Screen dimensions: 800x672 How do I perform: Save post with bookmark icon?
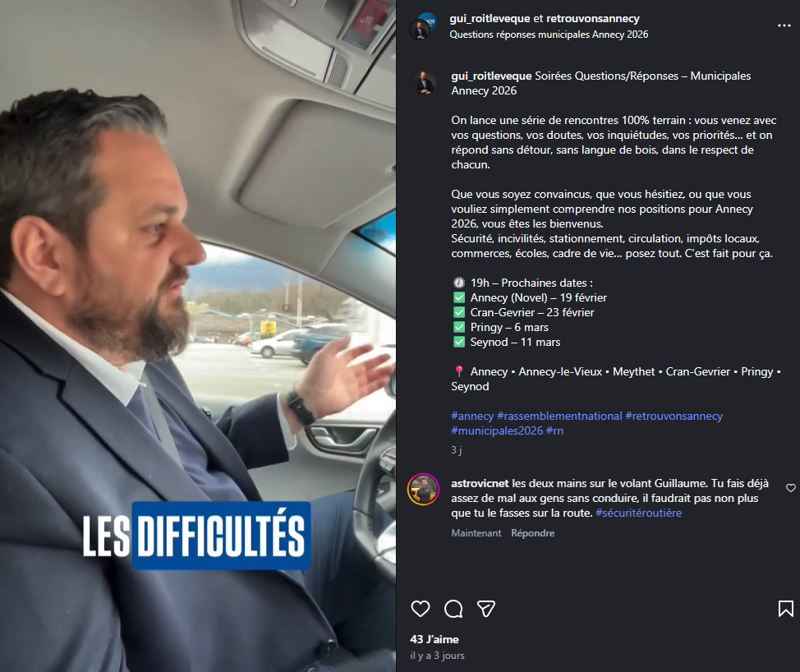tap(786, 609)
